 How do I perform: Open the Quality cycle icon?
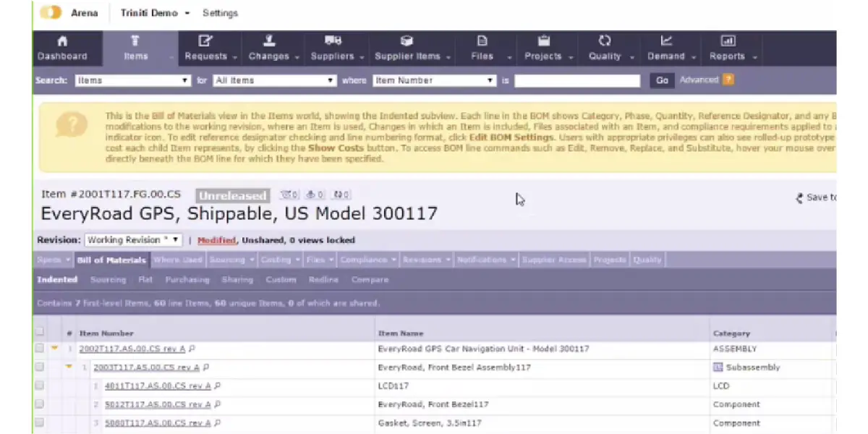coord(605,41)
